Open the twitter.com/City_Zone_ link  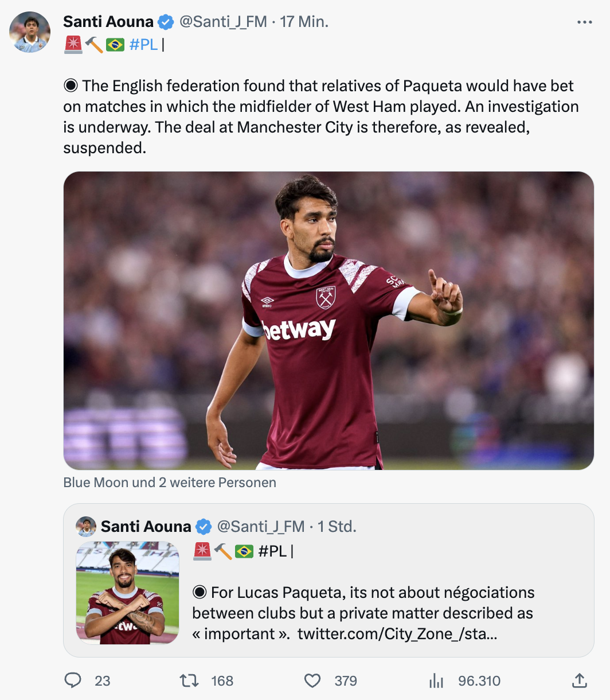coord(397,633)
